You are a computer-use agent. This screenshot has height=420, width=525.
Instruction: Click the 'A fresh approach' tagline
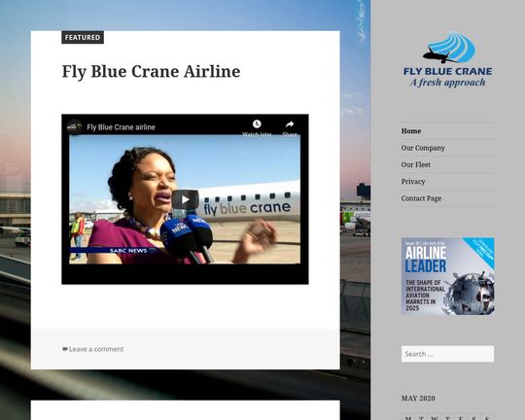click(447, 83)
